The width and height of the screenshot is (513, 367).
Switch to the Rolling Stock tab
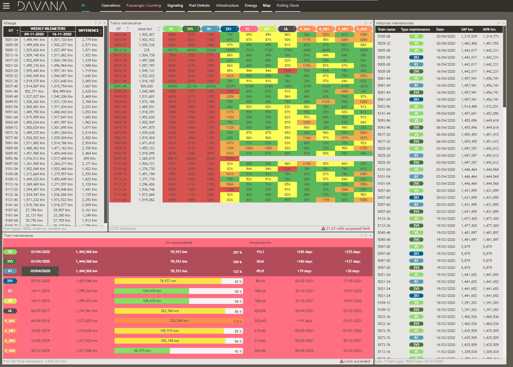[288, 6]
